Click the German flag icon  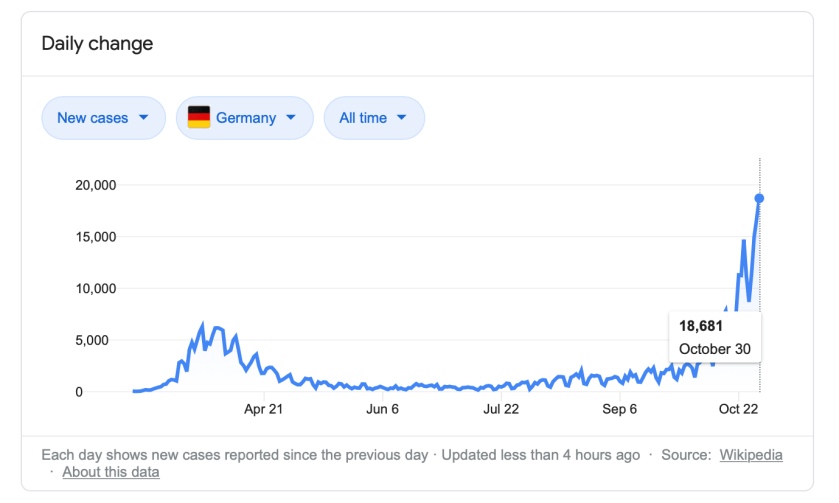coord(199,118)
